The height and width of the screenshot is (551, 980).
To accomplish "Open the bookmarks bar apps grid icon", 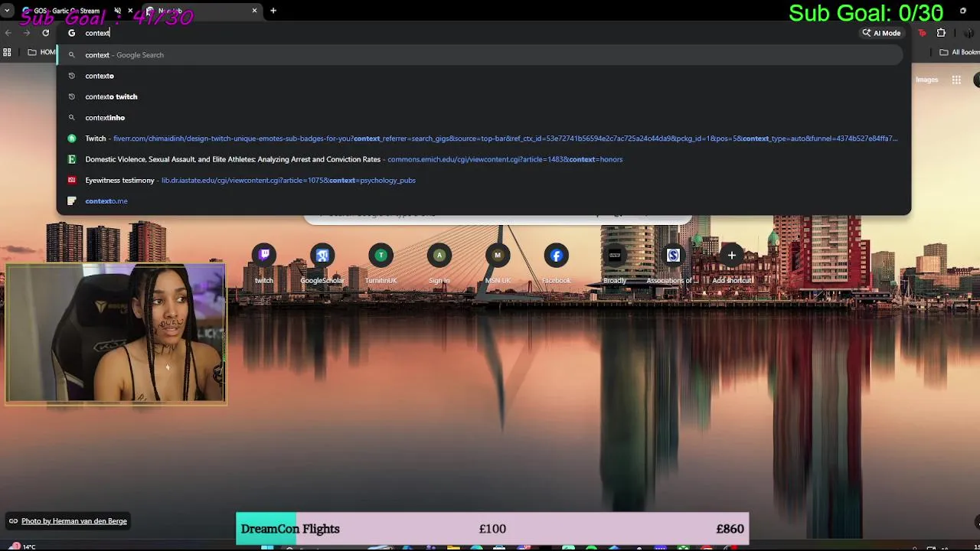I will (x=7, y=52).
